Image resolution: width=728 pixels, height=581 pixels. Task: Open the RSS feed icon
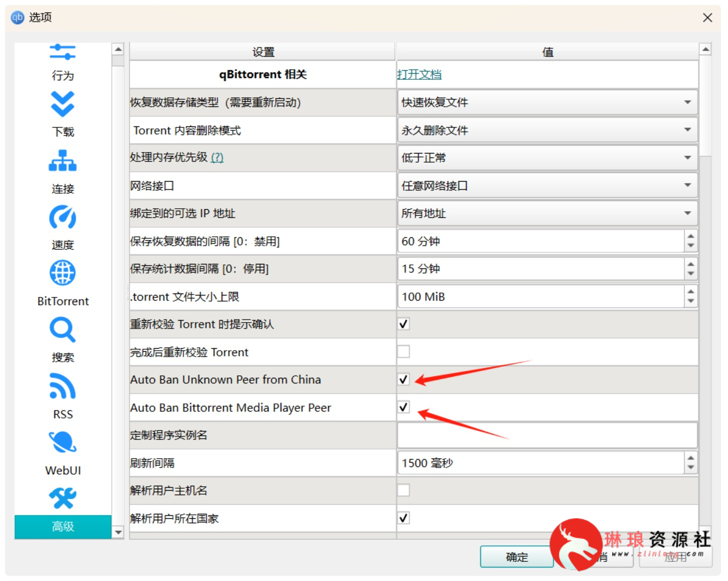click(x=63, y=386)
